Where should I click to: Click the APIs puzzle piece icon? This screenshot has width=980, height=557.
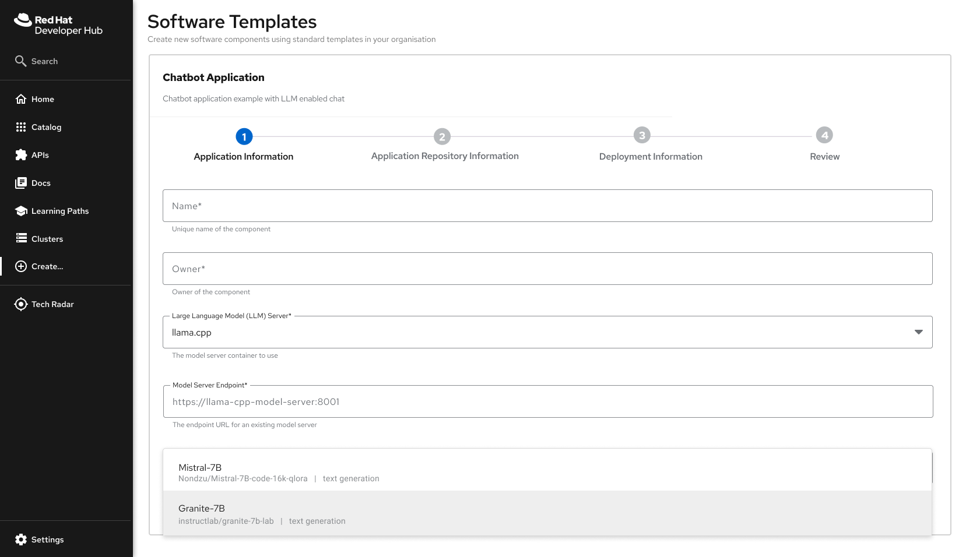[x=21, y=155]
